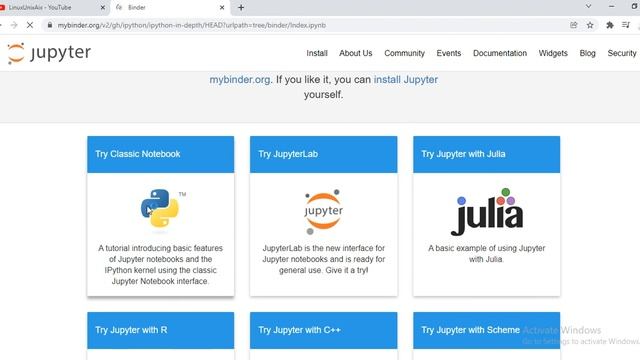Screen dimensions: 640x360
Task: Open the browser extensions puzzle icon
Action: tap(610, 25)
